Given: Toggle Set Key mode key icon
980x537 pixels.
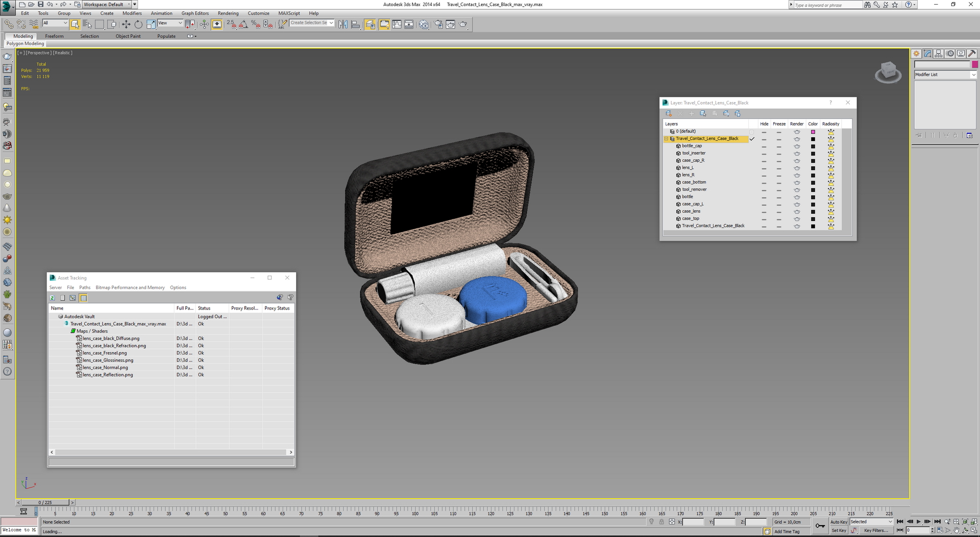Looking at the screenshot, I should 820,526.
